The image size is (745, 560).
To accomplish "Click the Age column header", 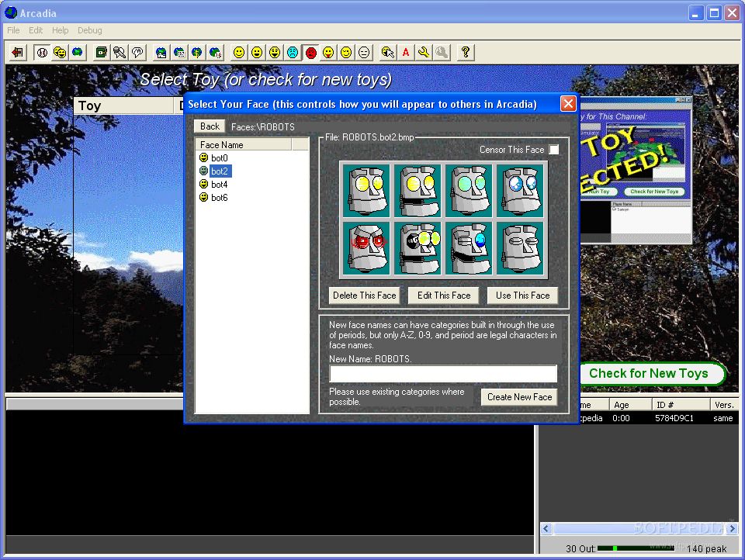I will (x=630, y=405).
